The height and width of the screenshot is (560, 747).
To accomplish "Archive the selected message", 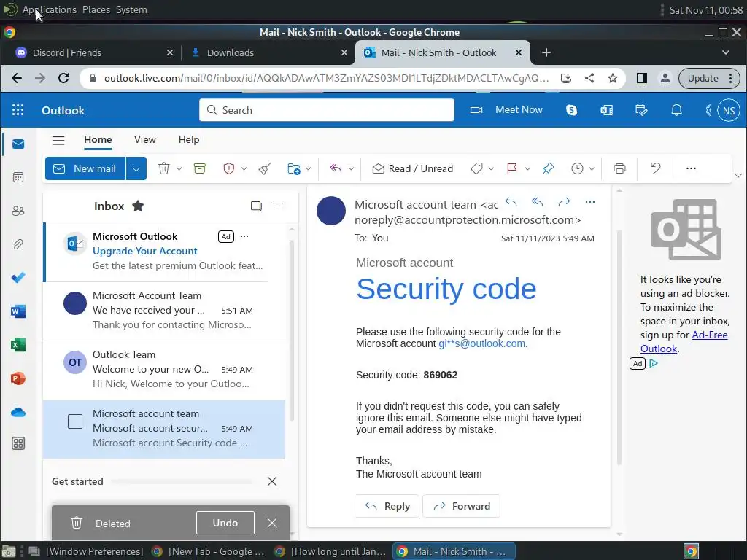I will [200, 168].
